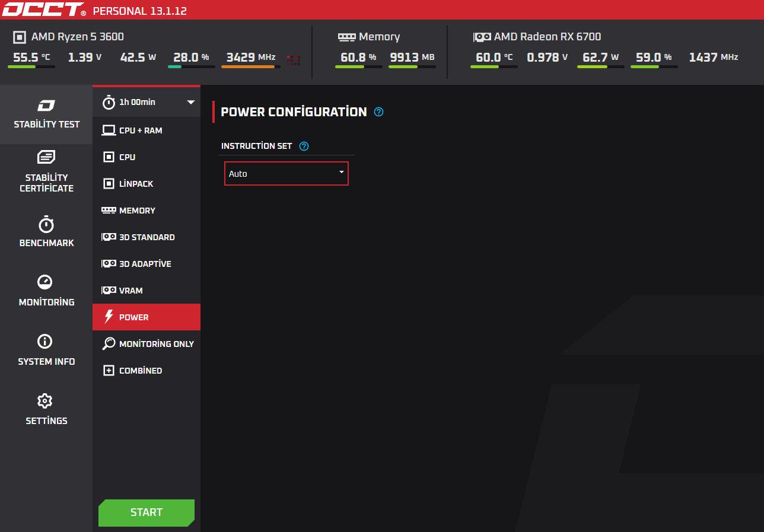The image size is (764, 532).
Task: Open the Stability Test section icon
Action: point(46,106)
